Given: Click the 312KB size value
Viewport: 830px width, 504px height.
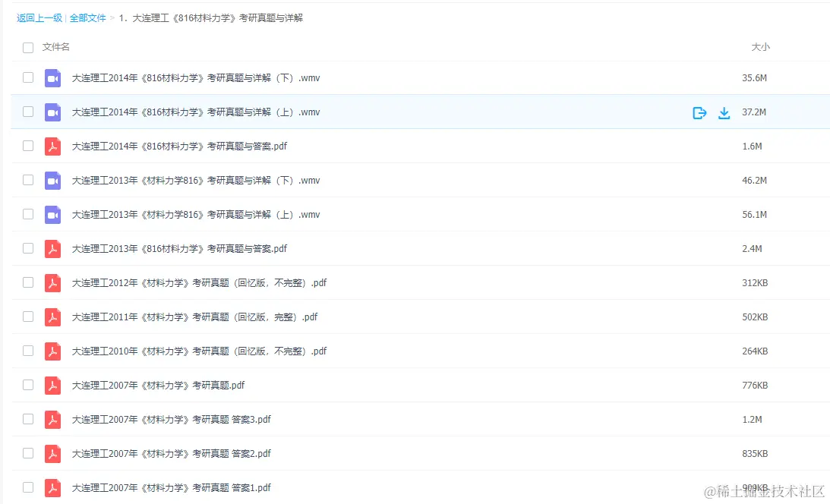Looking at the screenshot, I should pos(755,283).
